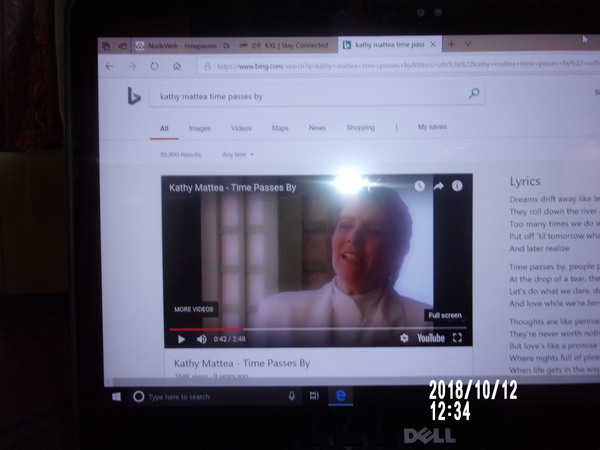Mute the video volume speaker icon
Screen dimensions: 600x450
point(201,339)
